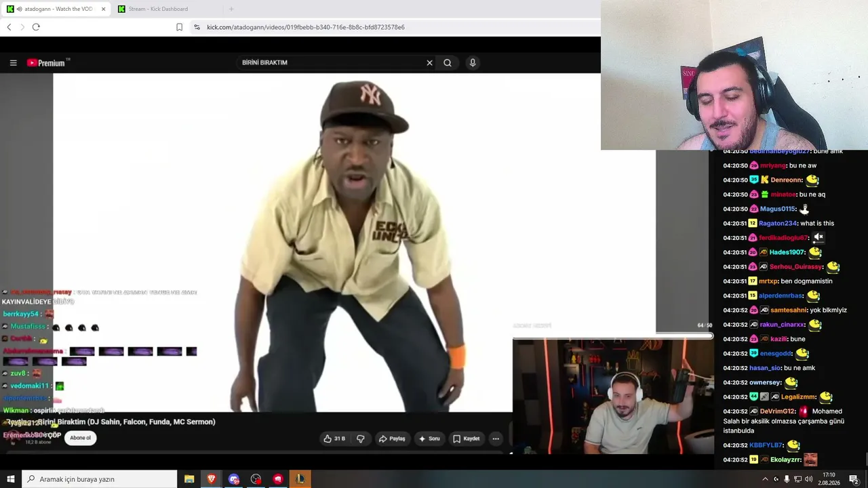This screenshot has height=488, width=868.
Task: Click username alperdemrbas in chat
Action: [x=781, y=296]
